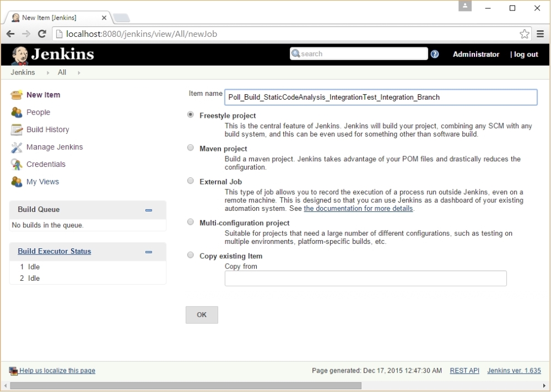Open the documentation for more details link
551x392 pixels.
[x=358, y=209]
